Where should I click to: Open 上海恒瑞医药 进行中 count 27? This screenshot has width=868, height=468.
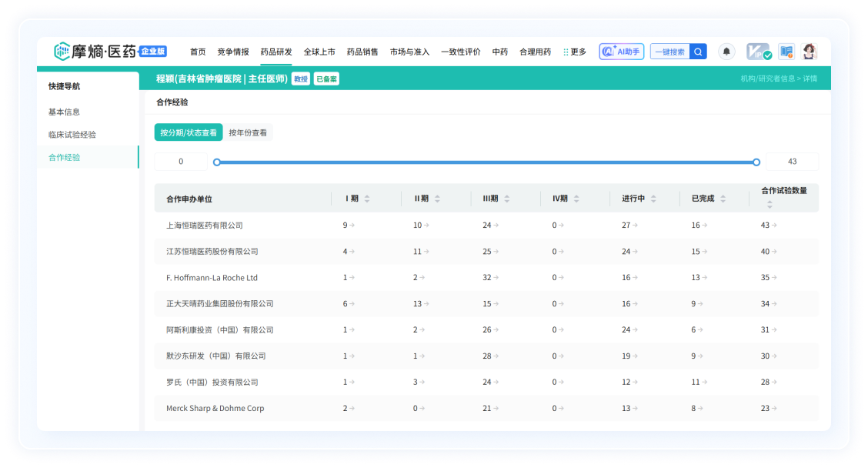(630, 226)
